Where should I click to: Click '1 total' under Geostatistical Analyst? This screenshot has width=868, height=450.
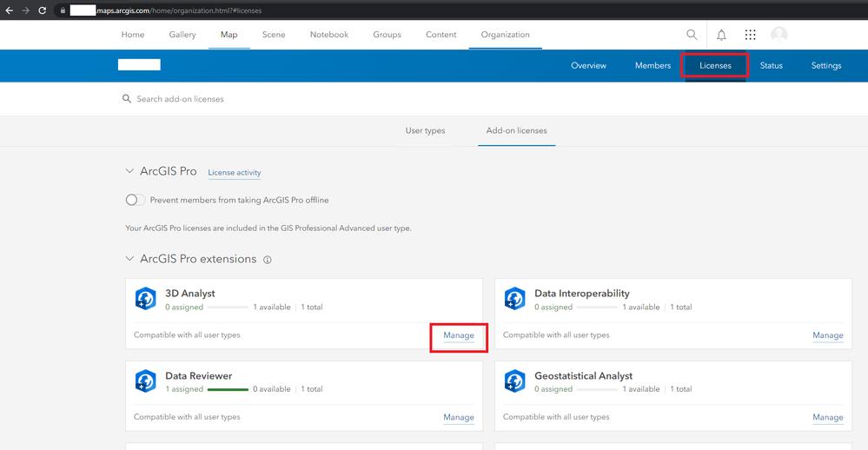681,389
